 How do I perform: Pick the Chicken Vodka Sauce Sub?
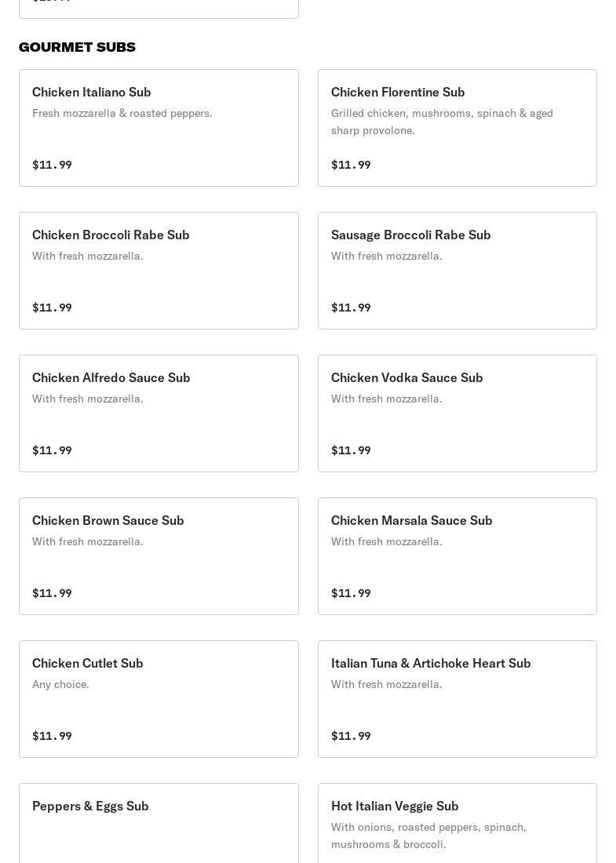[x=457, y=413]
